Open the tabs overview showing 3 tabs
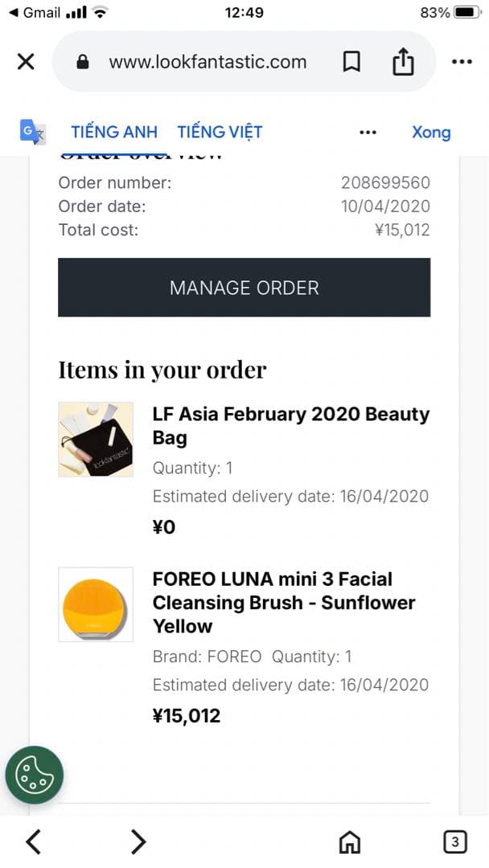 point(454,842)
